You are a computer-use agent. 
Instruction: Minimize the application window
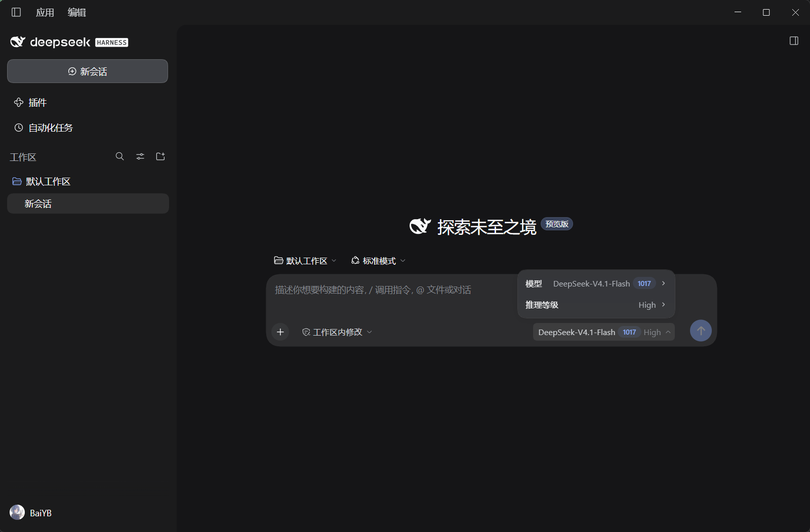coord(738,12)
